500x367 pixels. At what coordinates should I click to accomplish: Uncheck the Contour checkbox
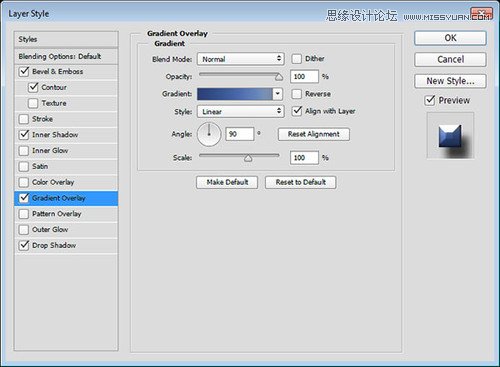33,87
